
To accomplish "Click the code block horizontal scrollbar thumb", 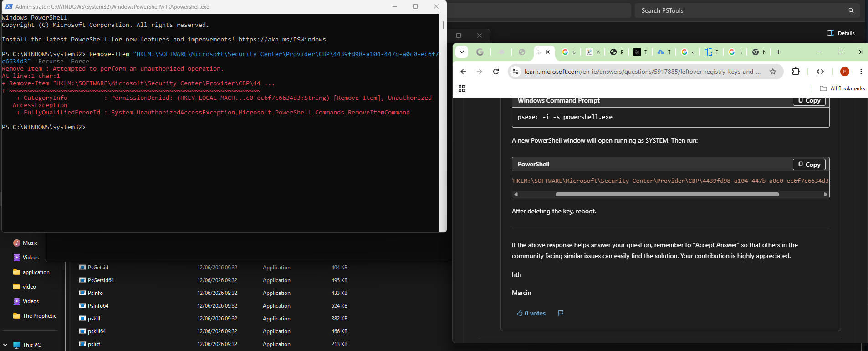I will click(667, 194).
